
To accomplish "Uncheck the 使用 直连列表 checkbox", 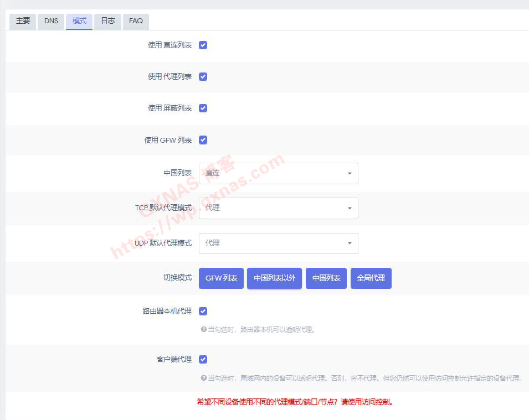I will (x=203, y=45).
